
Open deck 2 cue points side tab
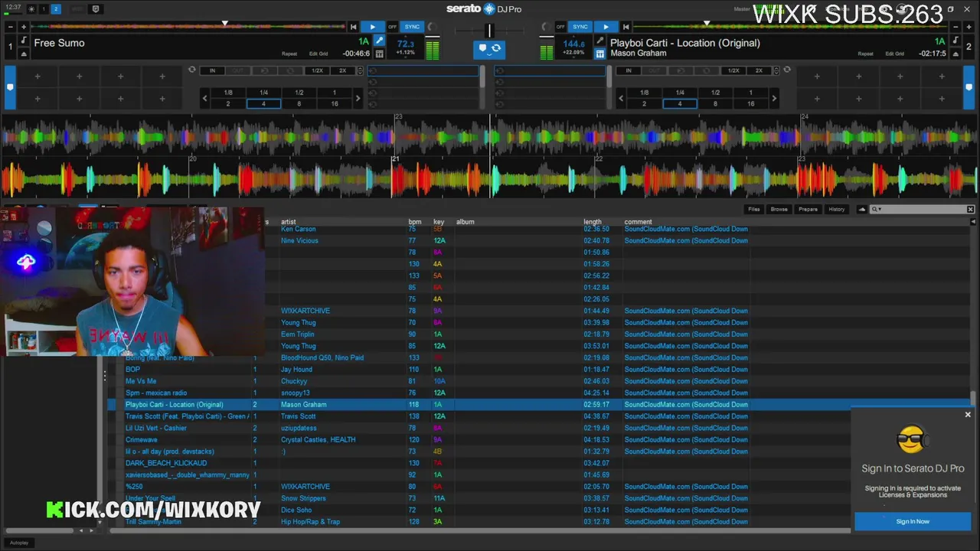[x=969, y=88]
